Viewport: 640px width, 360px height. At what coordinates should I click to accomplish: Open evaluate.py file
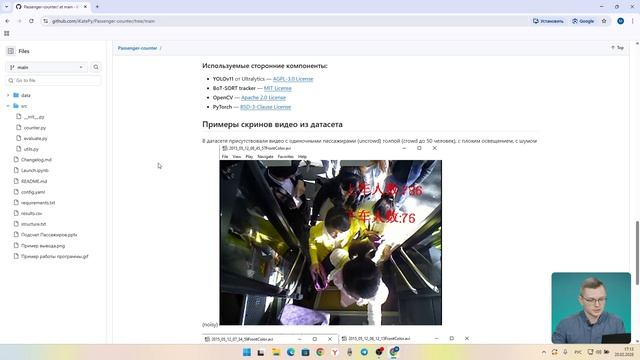36,138
